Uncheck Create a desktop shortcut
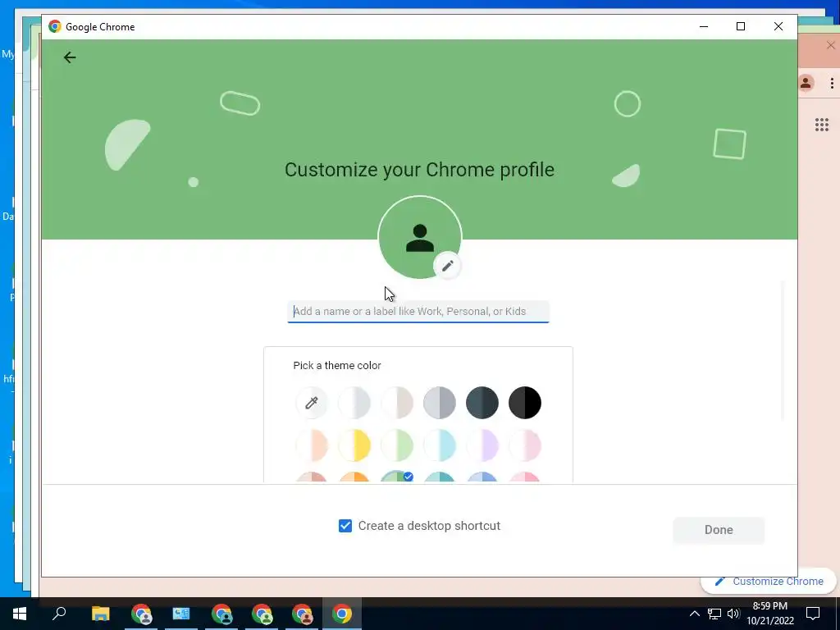The height and width of the screenshot is (630, 840). click(345, 526)
